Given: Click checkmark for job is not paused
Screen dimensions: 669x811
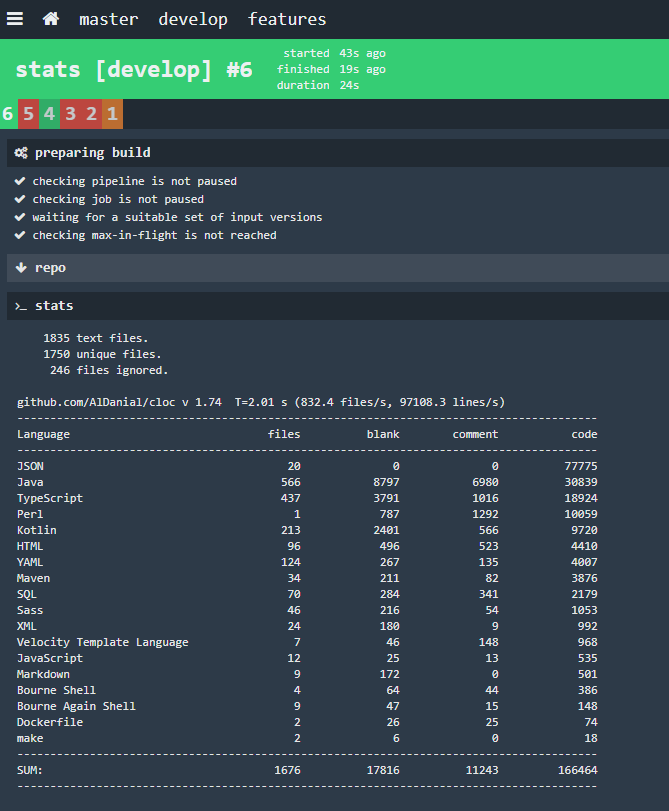Looking at the screenshot, I should [x=20, y=199].
